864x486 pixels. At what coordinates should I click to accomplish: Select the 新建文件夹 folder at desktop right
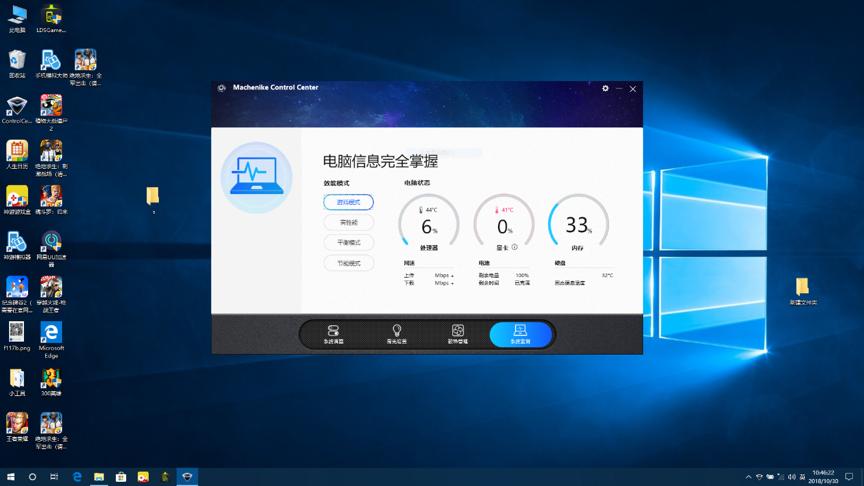pos(803,291)
